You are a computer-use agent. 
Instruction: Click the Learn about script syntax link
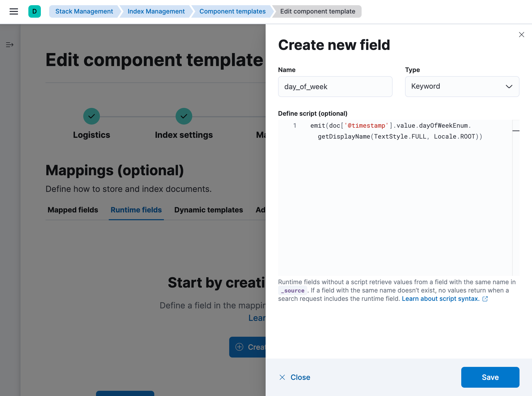point(440,299)
